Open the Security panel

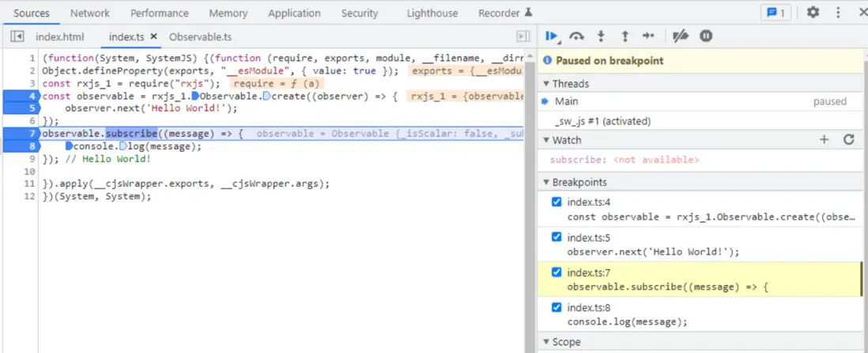(359, 13)
